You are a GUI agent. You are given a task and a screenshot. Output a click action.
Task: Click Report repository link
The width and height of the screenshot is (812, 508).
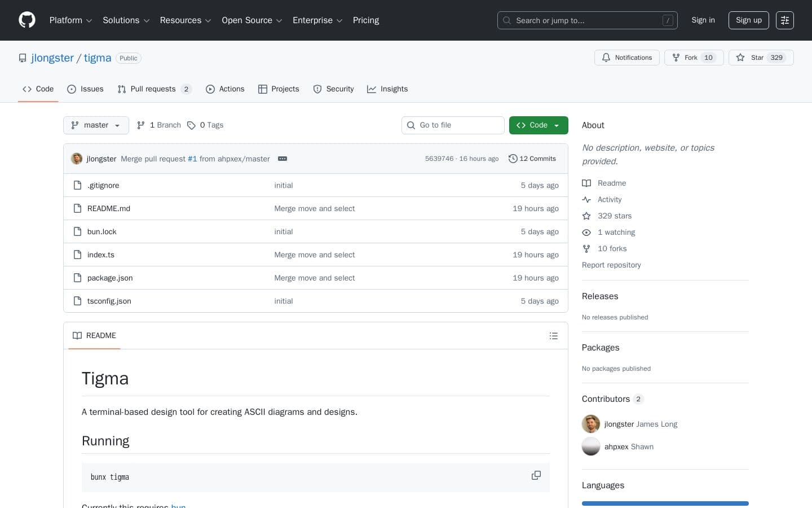click(611, 265)
